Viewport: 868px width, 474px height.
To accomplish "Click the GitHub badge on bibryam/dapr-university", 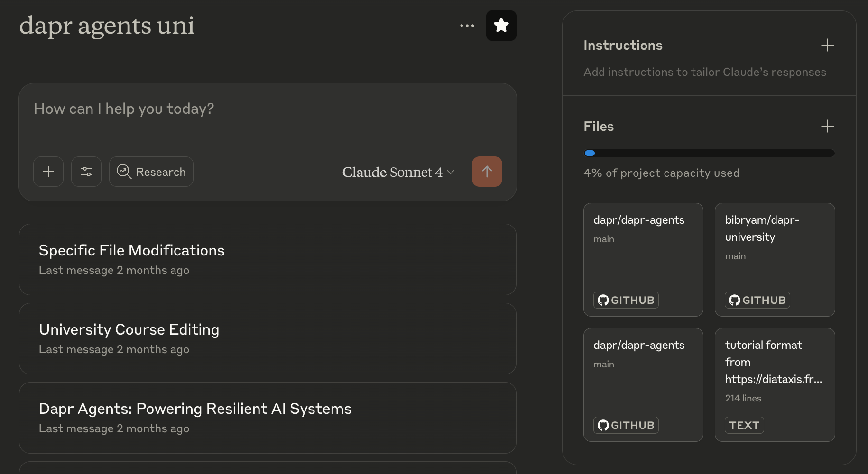I will pos(757,300).
